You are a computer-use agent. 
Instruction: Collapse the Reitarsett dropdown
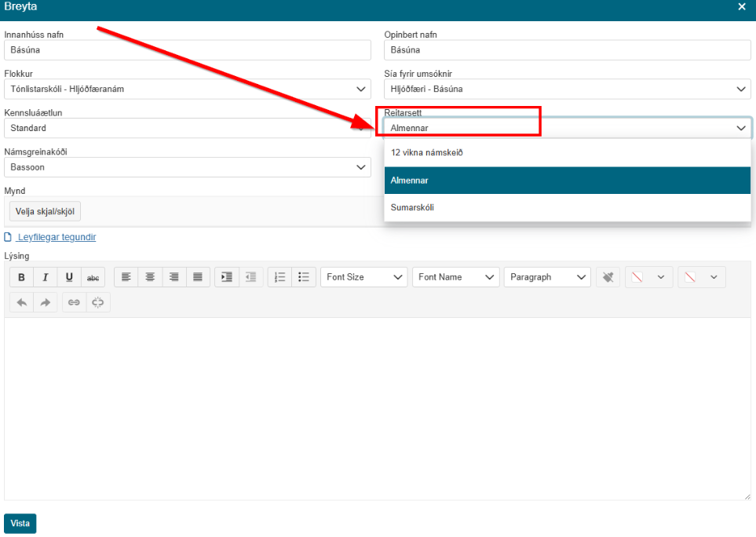pyautogui.click(x=568, y=128)
